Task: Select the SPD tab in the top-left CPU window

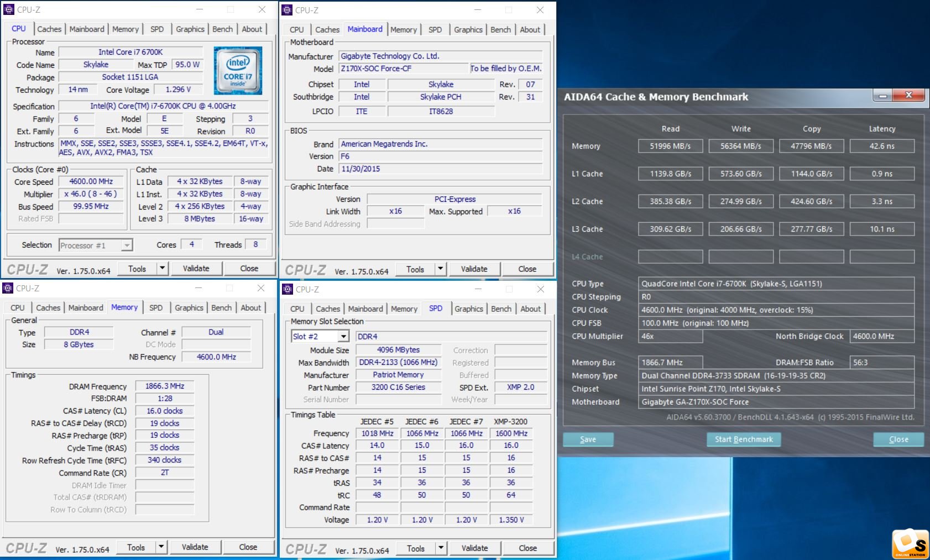Action: [157, 29]
